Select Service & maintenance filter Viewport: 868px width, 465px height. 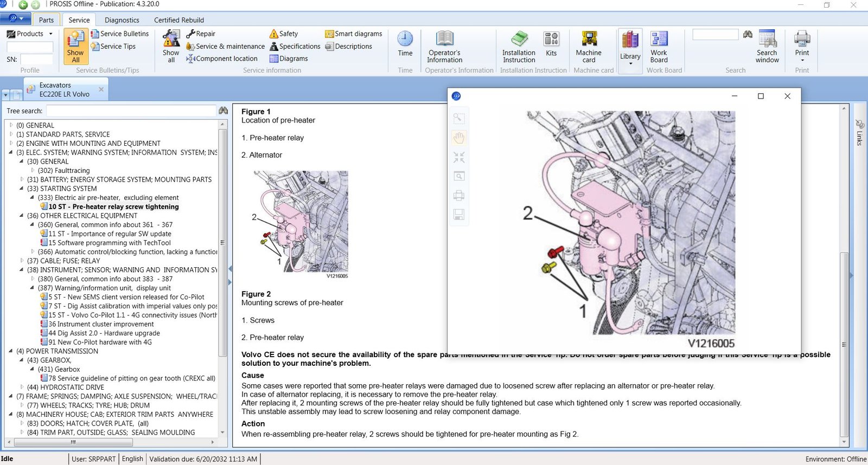click(225, 47)
